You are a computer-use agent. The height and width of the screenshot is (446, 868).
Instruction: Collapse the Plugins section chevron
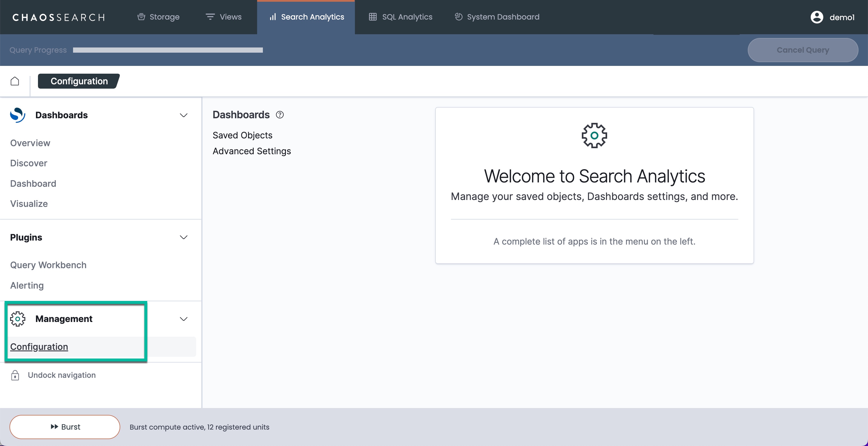[184, 237]
